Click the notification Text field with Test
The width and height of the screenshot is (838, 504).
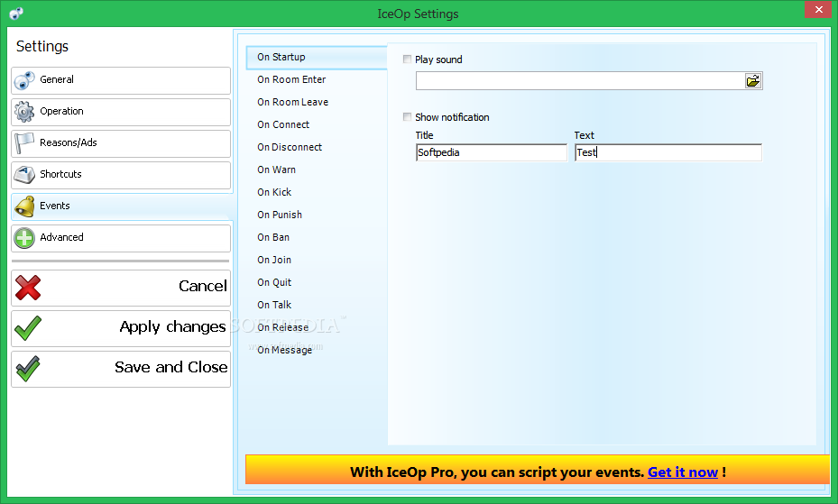tap(668, 152)
